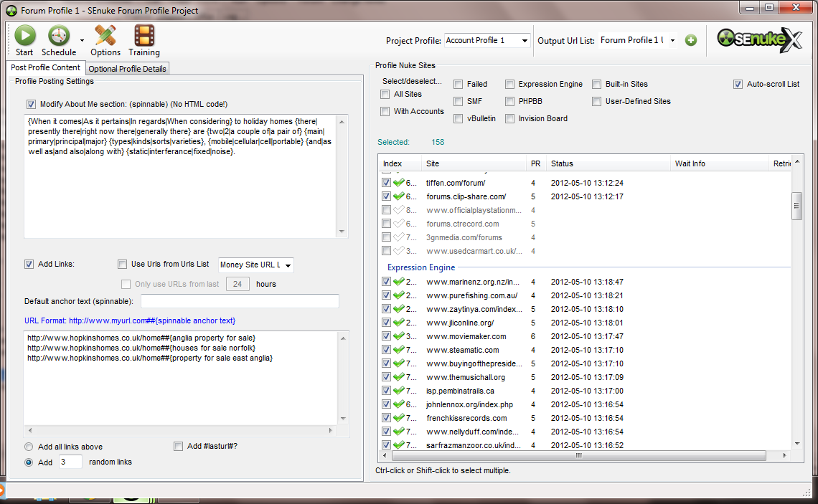Image resolution: width=818 pixels, height=504 pixels.
Task: Expand the Schedule dropdown arrow
Action: click(82, 40)
